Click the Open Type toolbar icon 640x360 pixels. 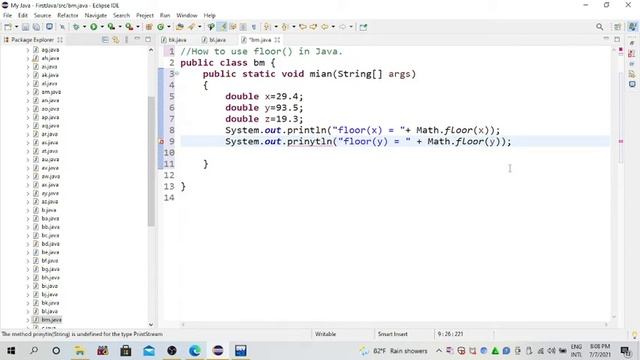tap(180, 27)
